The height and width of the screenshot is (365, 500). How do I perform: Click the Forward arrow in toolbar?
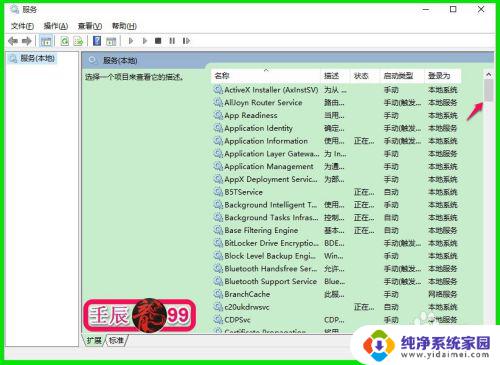click(27, 41)
